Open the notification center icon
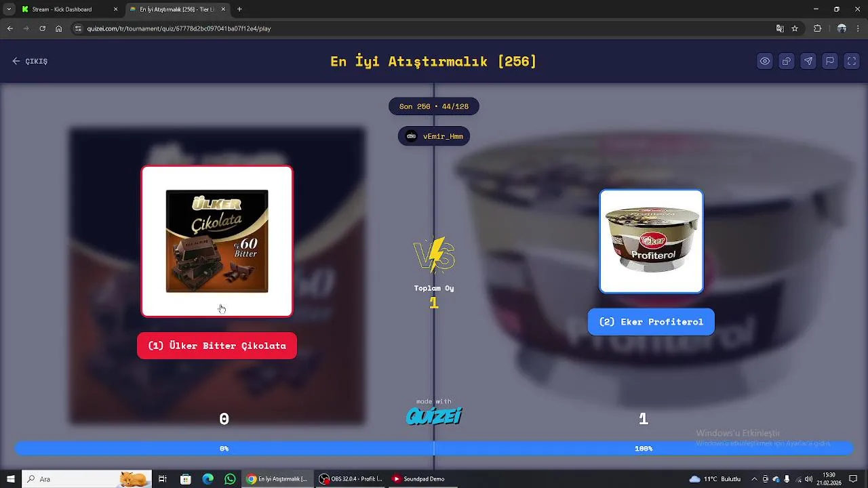Viewport: 868px width, 488px height. click(x=854, y=479)
